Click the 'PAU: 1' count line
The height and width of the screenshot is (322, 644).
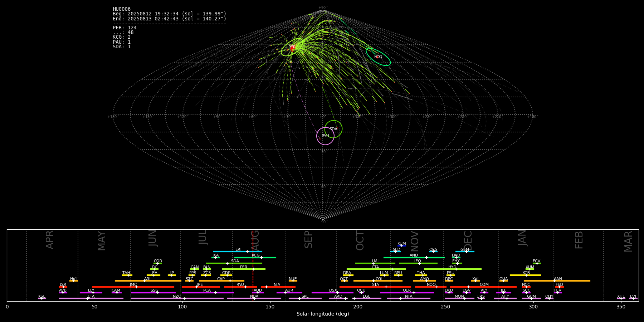pyautogui.click(x=122, y=42)
